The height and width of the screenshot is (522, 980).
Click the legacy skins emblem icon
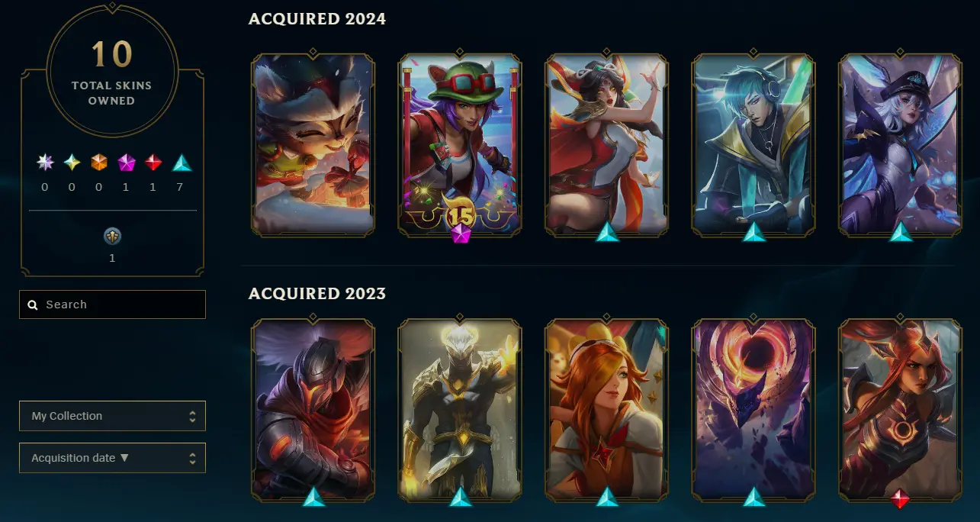click(x=112, y=237)
